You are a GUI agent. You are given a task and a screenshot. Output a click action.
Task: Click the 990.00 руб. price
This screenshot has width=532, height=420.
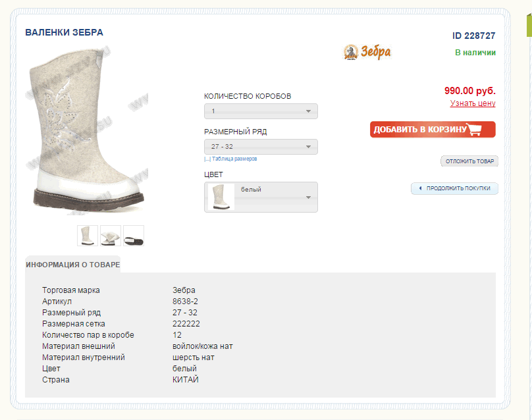469,91
